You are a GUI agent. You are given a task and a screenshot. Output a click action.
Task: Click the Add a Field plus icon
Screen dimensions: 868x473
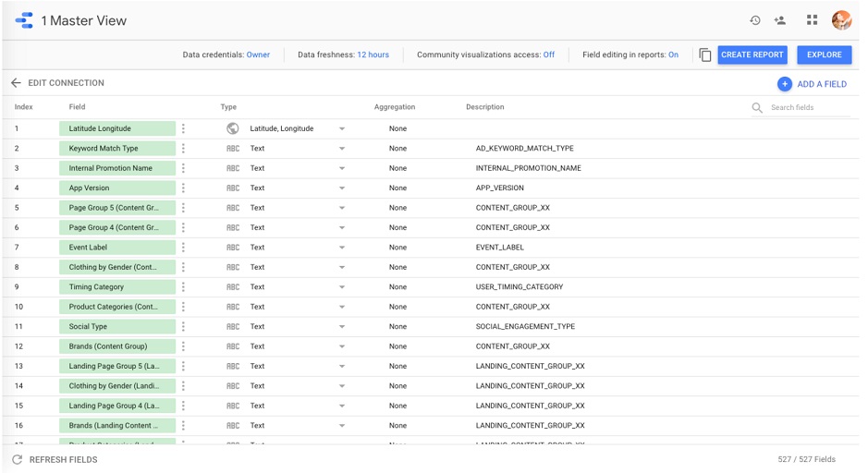click(785, 84)
